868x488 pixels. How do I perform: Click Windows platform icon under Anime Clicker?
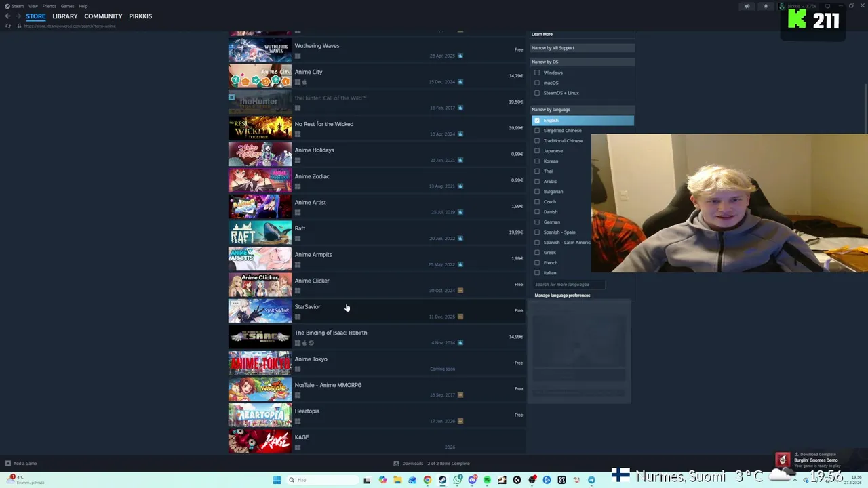click(298, 291)
